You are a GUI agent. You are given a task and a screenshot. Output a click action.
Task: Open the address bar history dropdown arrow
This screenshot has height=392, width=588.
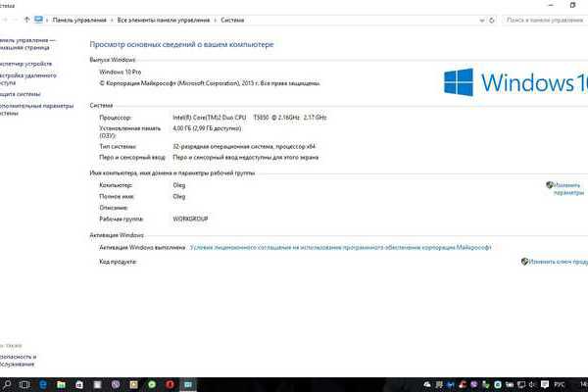coord(482,21)
